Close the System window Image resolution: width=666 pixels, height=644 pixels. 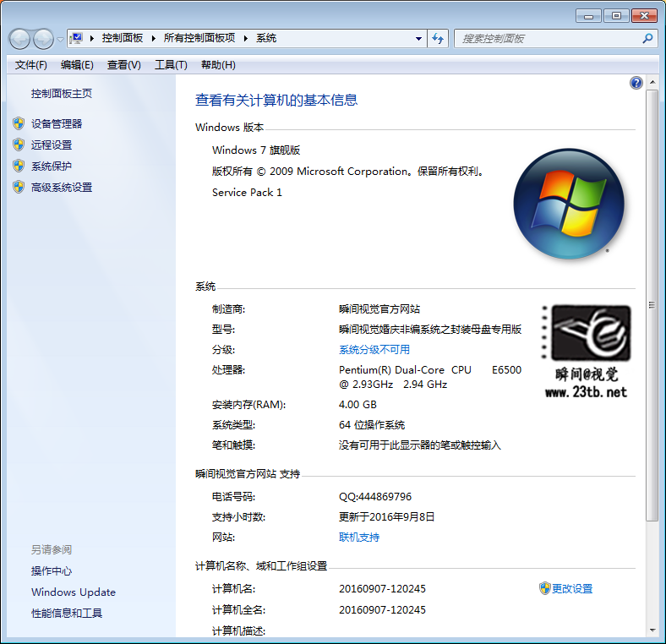click(644, 16)
